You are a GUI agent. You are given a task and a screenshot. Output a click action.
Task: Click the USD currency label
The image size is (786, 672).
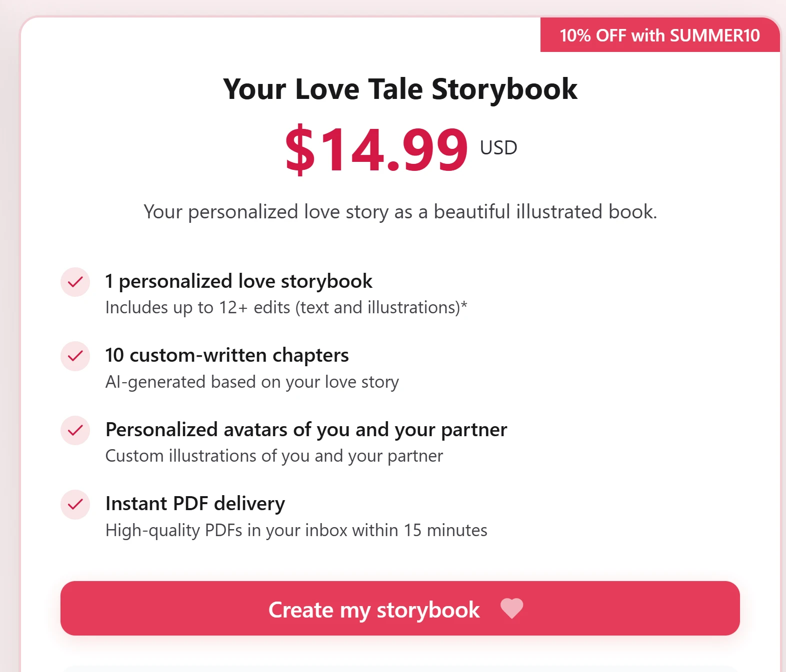tap(498, 148)
